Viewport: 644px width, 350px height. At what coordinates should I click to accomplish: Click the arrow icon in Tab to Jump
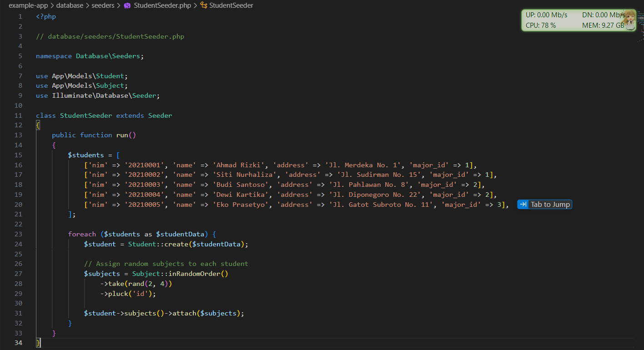click(523, 205)
